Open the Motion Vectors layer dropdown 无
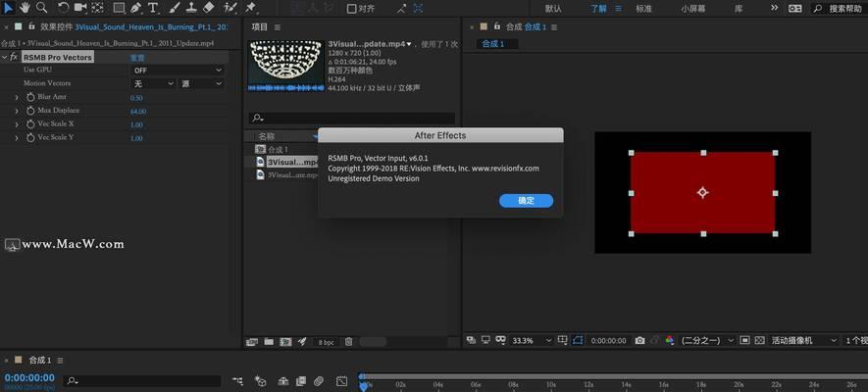Viewport: 868px width, 392px height. tap(153, 84)
